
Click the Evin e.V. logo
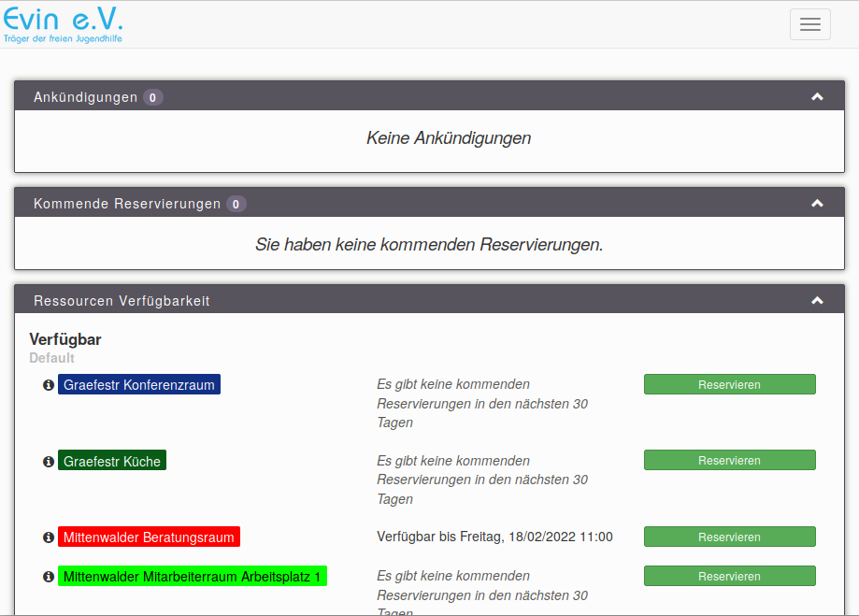(x=64, y=24)
